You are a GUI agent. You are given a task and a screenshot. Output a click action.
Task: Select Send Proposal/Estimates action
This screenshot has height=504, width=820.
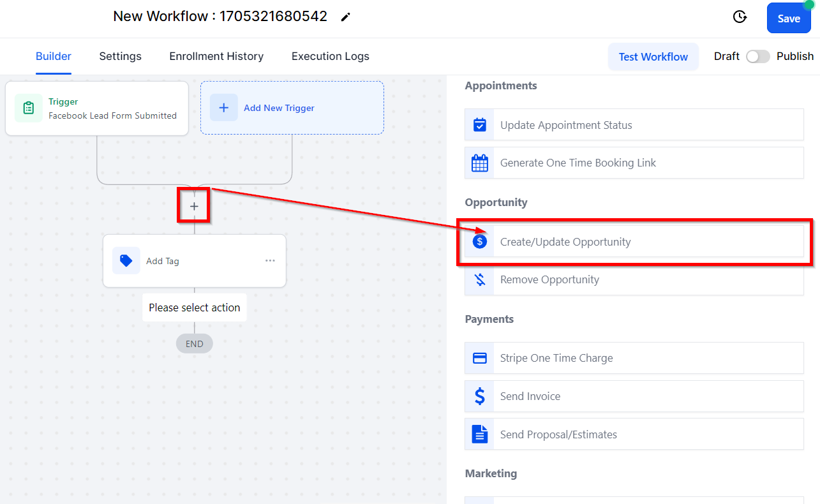click(634, 434)
